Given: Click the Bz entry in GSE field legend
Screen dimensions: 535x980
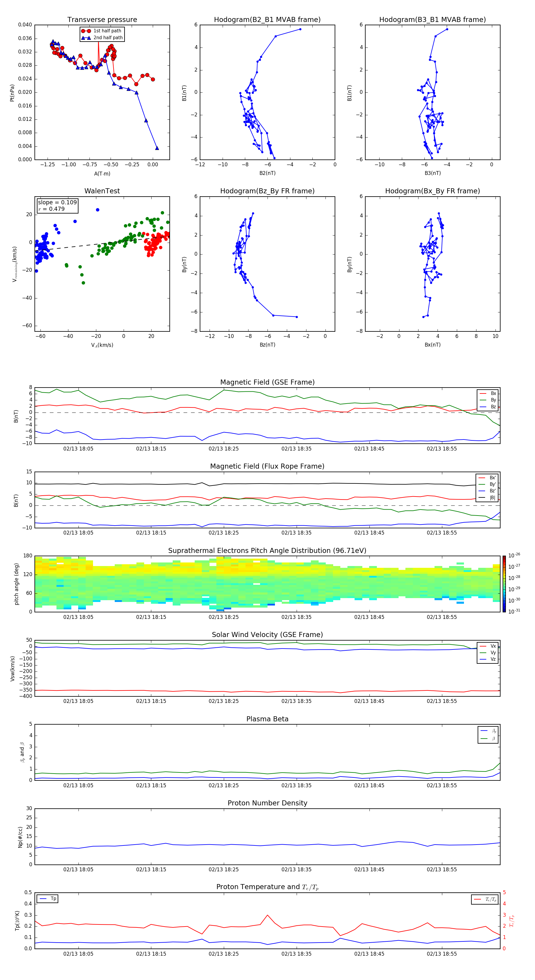Looking at the screenshot, I should point(488,407).
